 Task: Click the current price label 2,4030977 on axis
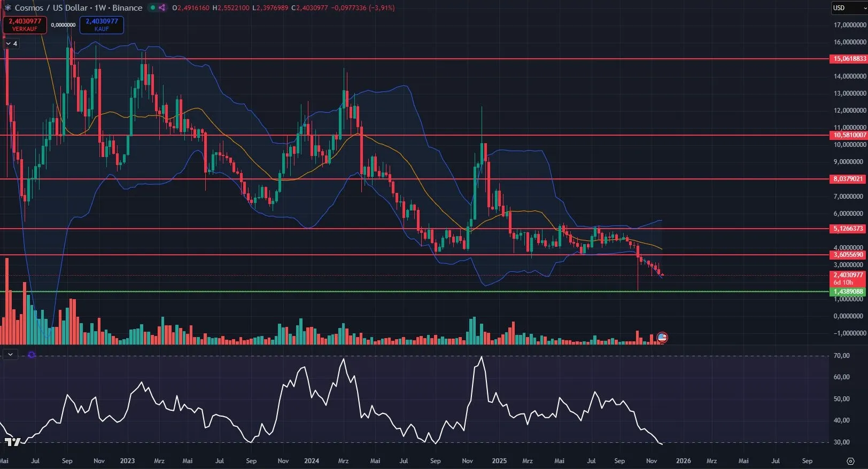[x=849, y=275]
